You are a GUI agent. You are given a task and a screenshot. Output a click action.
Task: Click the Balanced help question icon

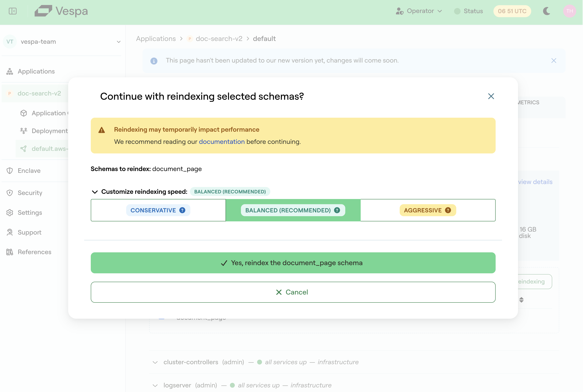[337, 210]
